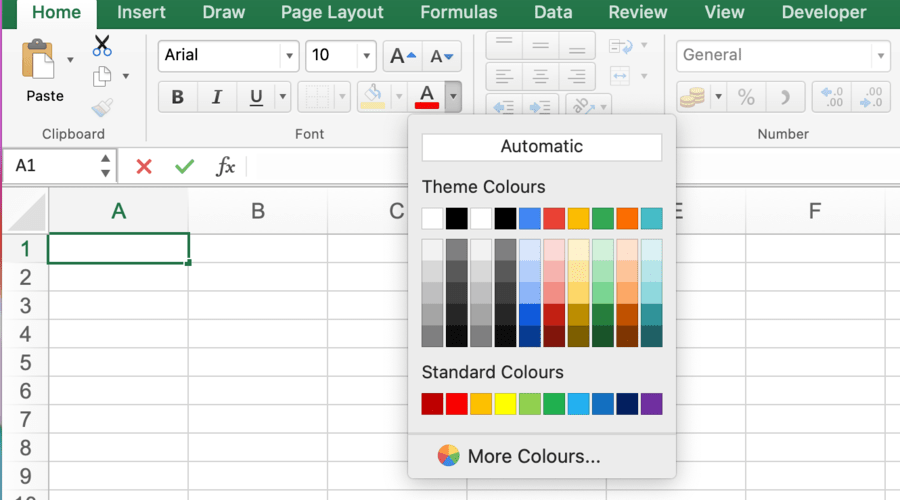This screenshot has height=500, width=900.
Task: Confirm entry with green checkmark
Action: pyautogui.click(x=184, y=166)
